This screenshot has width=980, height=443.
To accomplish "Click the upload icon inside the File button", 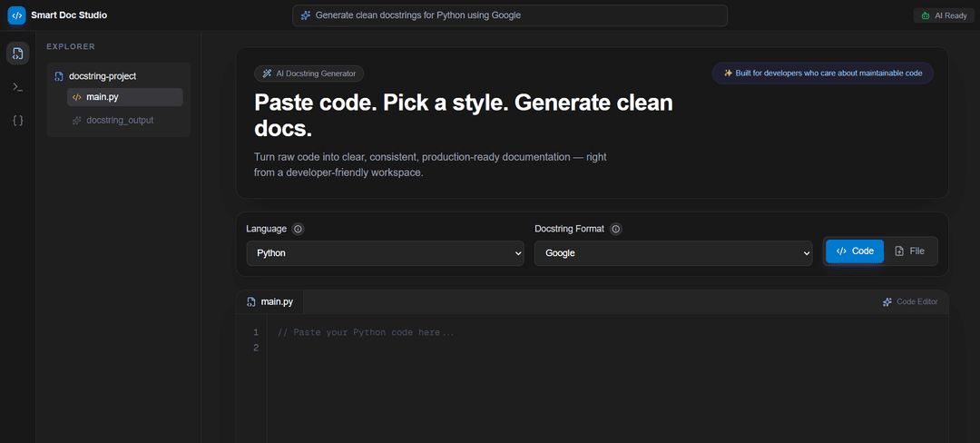I will click(899, 251).
